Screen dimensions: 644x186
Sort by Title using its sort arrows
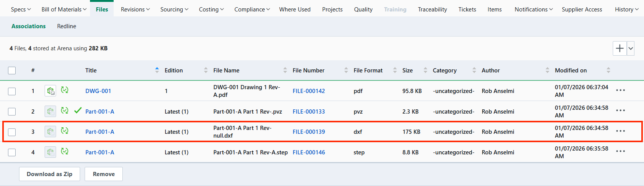pos(157,70)
